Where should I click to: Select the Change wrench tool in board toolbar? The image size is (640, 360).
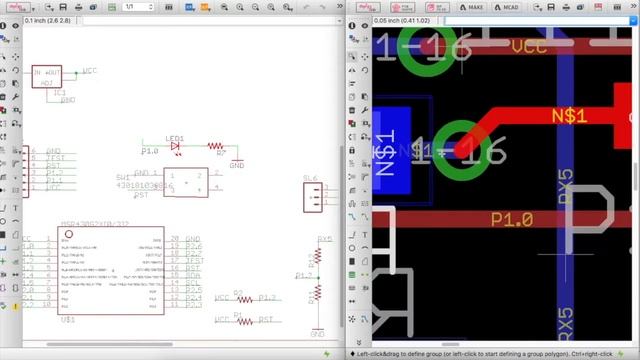(365, 110)
